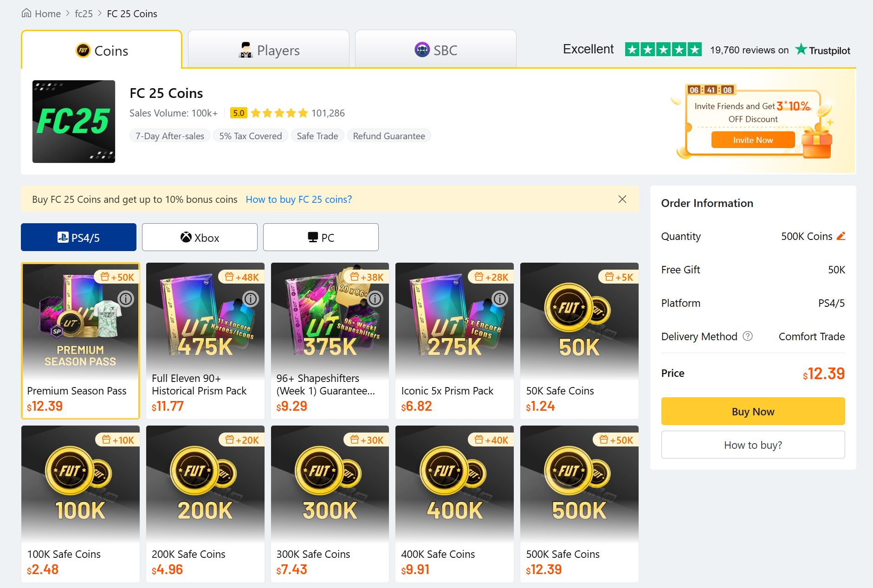Open How to buy FC 25 coins link
Screen dimensions: 873x588
click(x=299, y=199)
